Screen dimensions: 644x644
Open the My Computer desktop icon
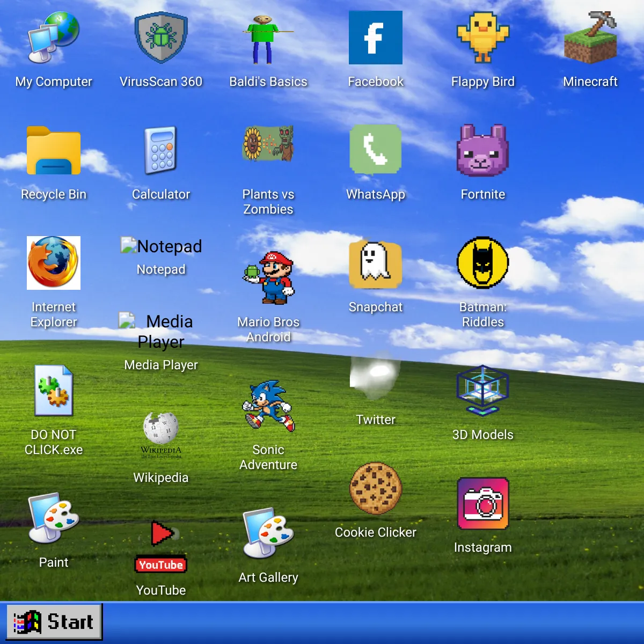[x=54, y=38]
